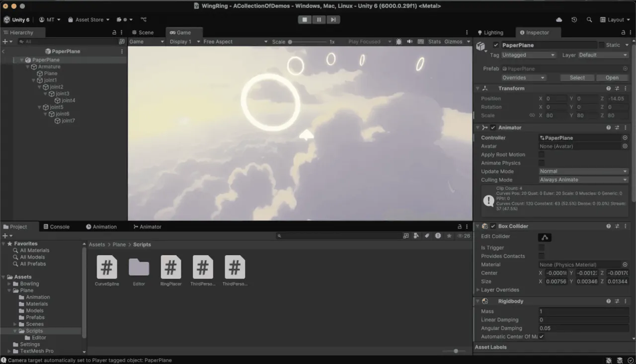Open the Asset Store menu
Image resolution: width=636 pixels, height=364 pixels.
pyautogui.click(x=88, y=19)
